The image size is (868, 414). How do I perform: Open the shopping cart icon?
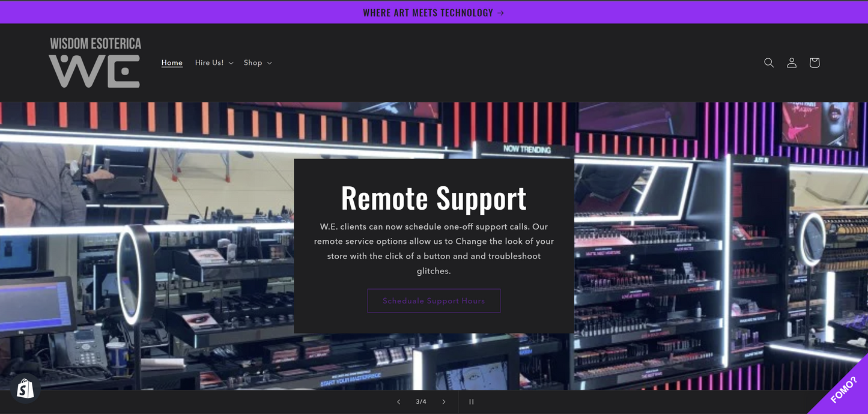pyautogui.click(x=815, y=62)
